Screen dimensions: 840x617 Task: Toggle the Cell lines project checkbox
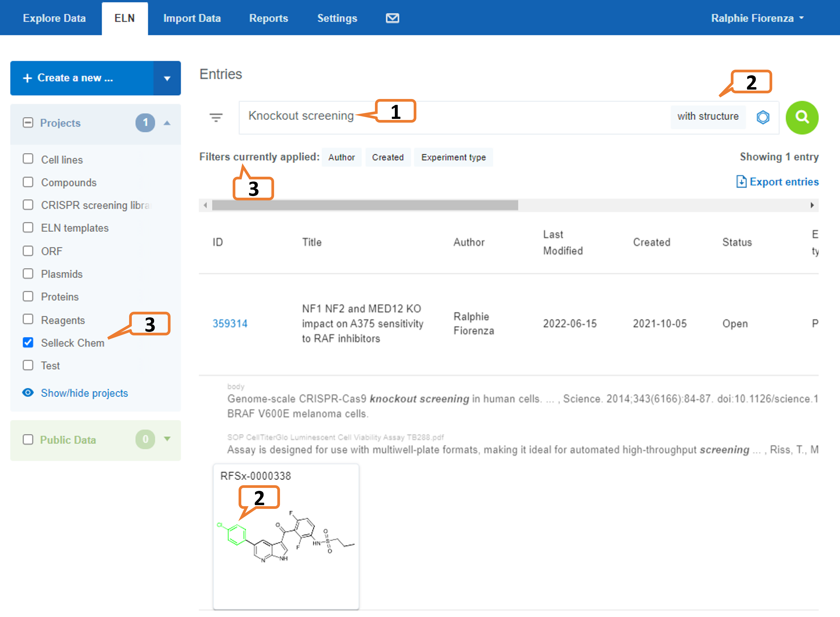tap(28, 159)
